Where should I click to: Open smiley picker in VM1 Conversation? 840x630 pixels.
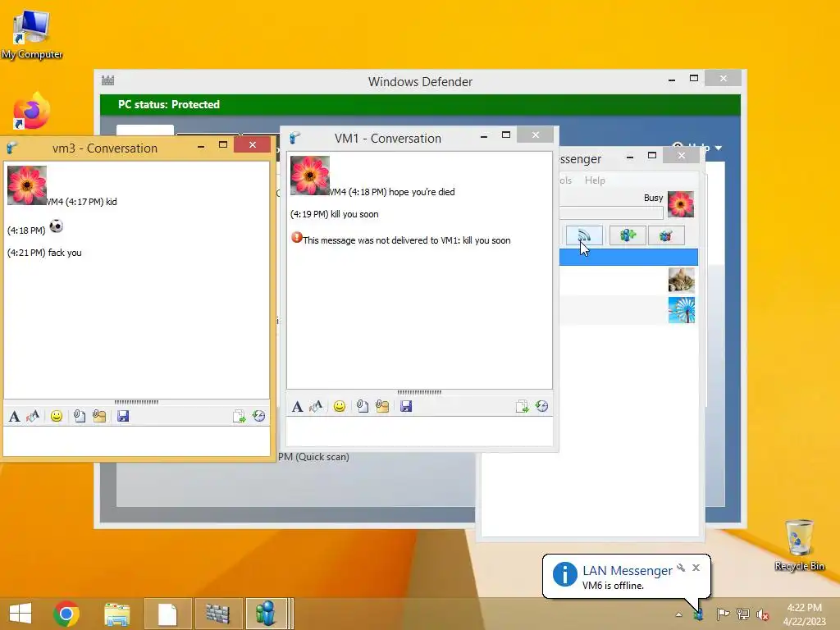339,407
